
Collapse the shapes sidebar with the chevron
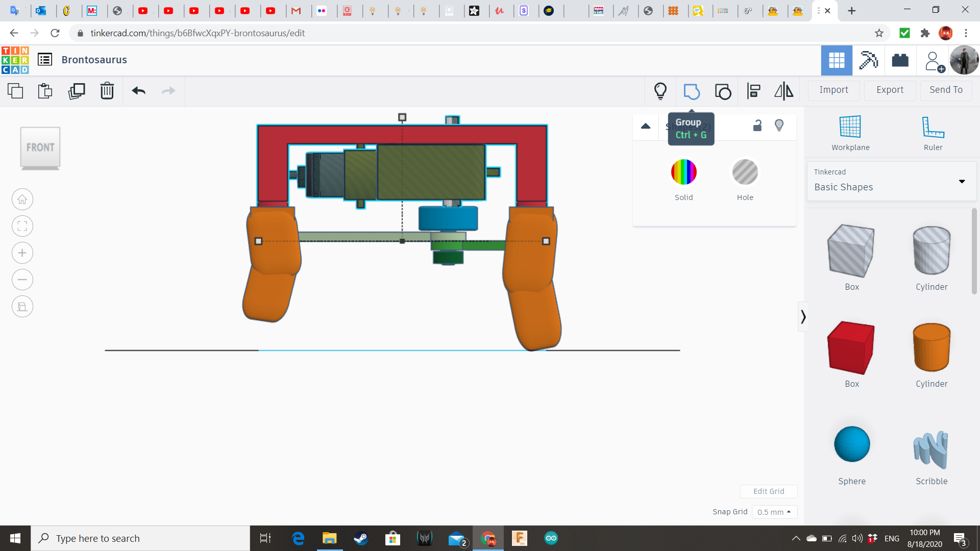pyautogui.click(x=803, y=317)
